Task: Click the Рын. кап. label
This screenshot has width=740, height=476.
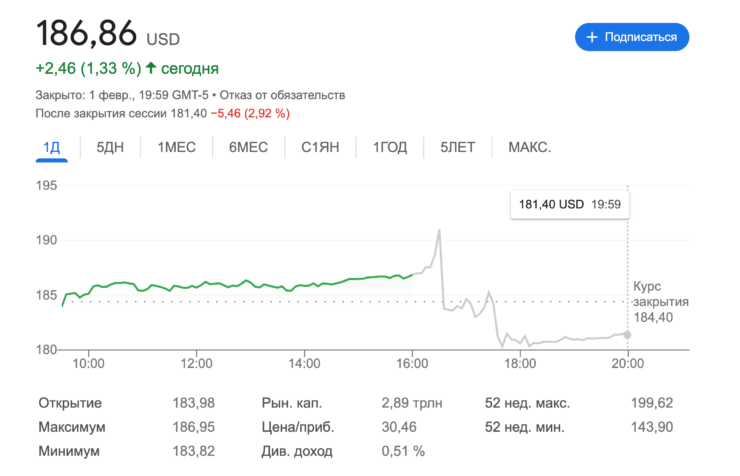Action: (x=292, y=403)
